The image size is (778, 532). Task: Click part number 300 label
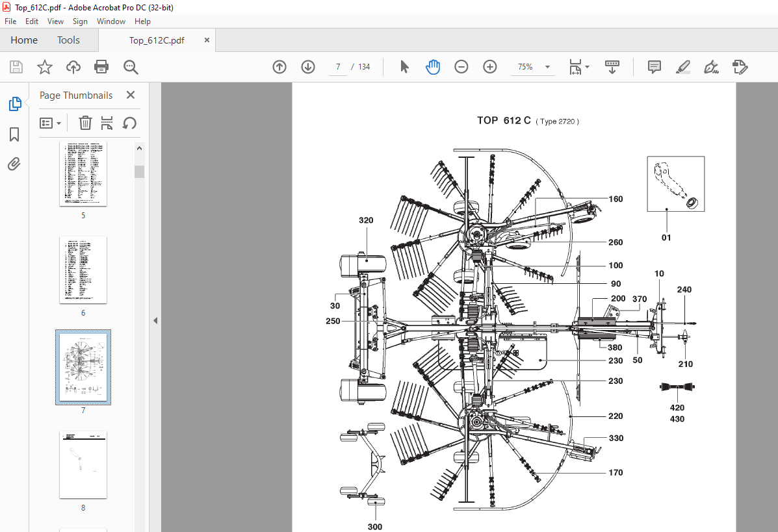tap(375, 527)
